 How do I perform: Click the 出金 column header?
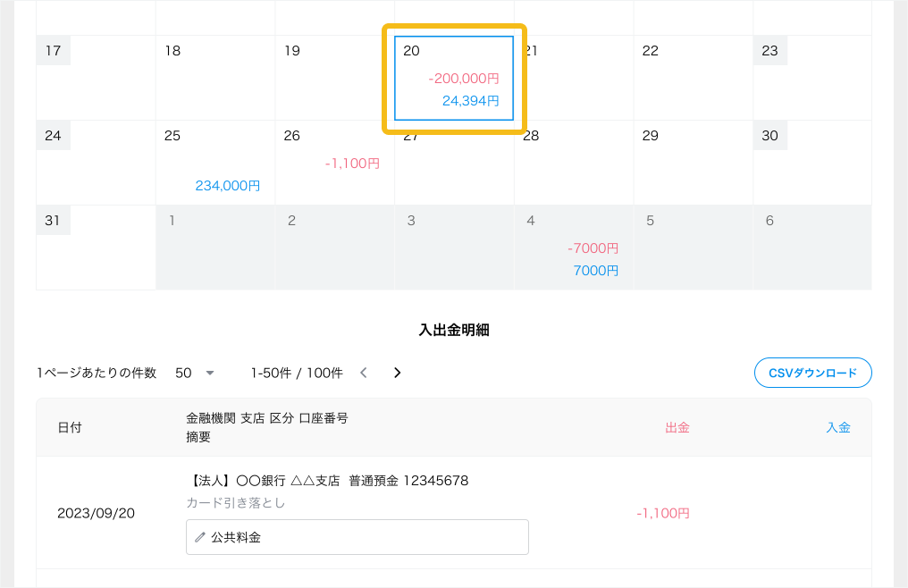677,427
